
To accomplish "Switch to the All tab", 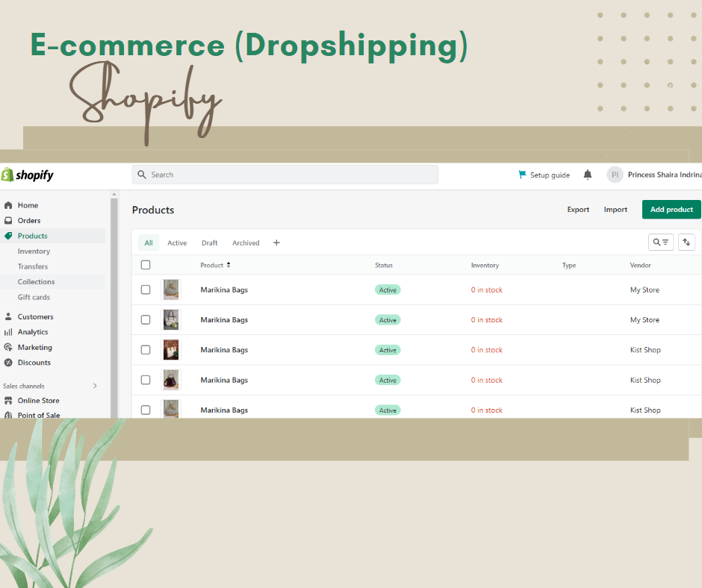I will [149, 243].
